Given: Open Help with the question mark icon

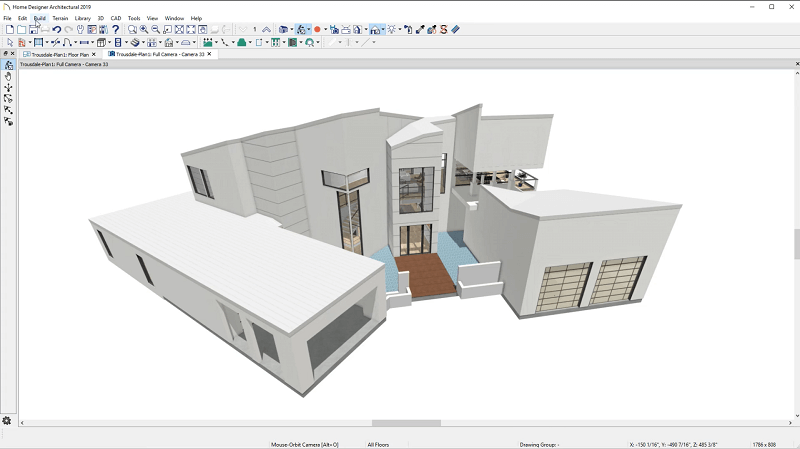Looking at the screenshot, I should (115, 30).
